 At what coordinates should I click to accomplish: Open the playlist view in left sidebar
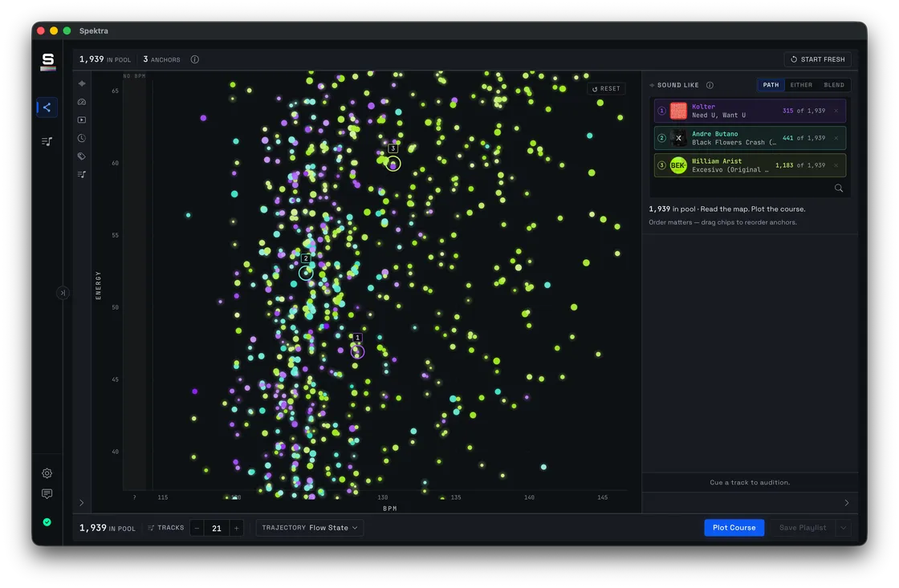pyautogui.click(x=47, y=141)
